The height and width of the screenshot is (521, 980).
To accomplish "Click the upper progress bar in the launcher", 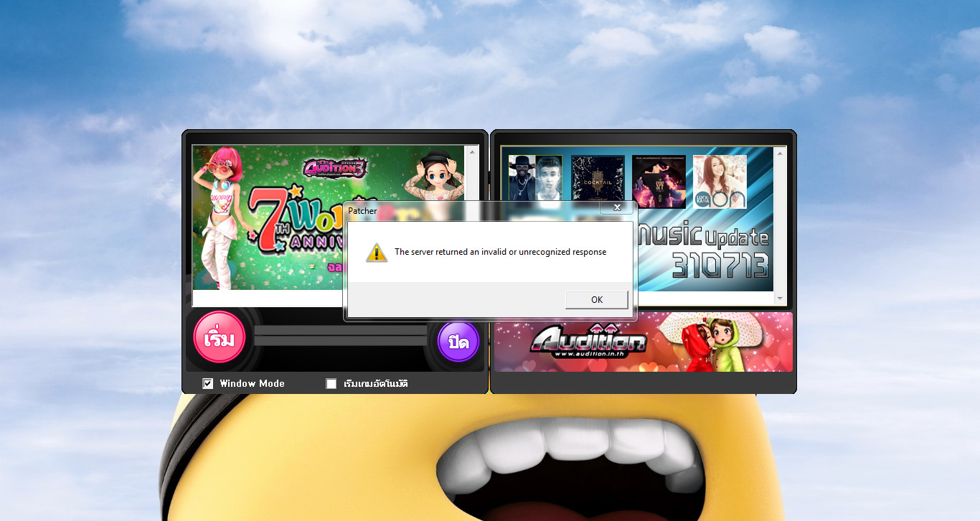I will coord(341,329).
